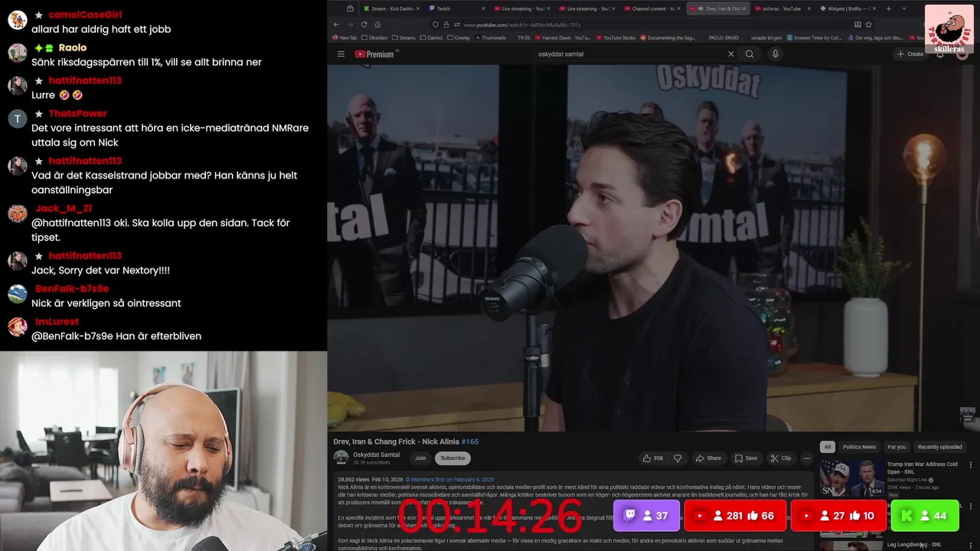The width and height of the screenshot is (980, 551).
Task: Create a Clip from video
Action: [x=781, y=458]
